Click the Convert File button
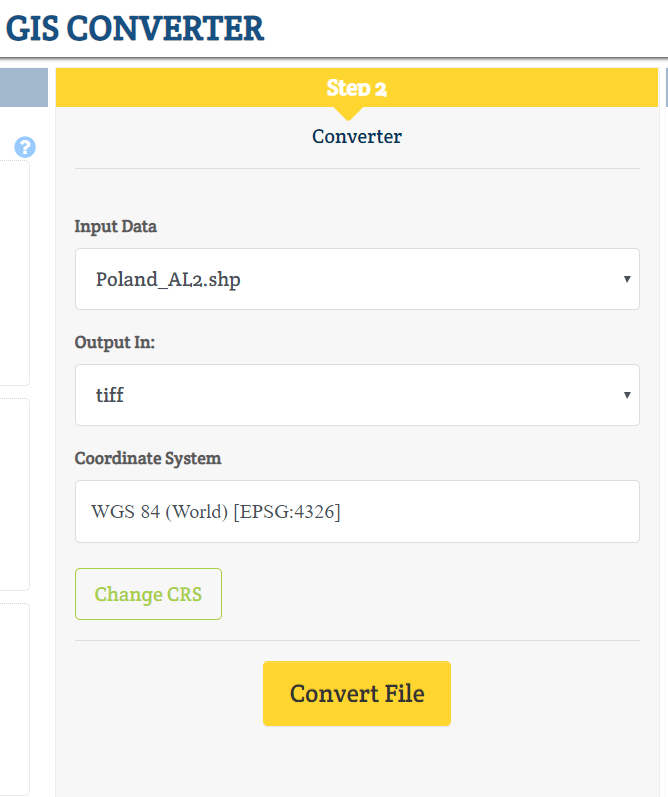 (357, 693)
